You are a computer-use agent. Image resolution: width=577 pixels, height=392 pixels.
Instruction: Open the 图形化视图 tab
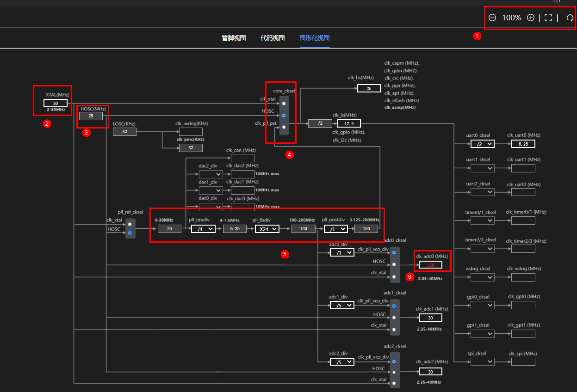[315, 38]
